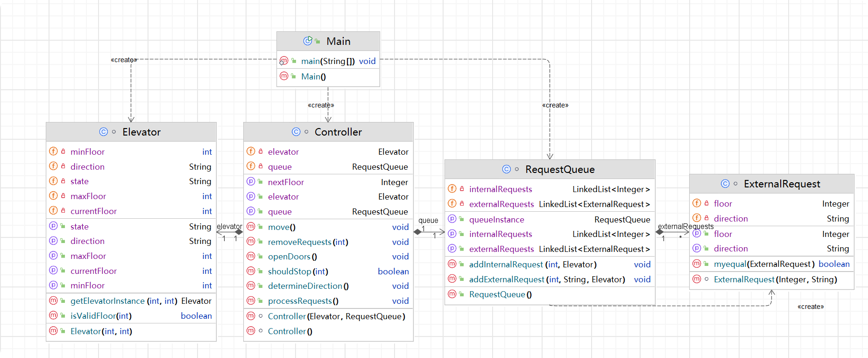
Task: Select Controller(Elevator, RequestQueue) constructor text
Action: (x=337, y=316)
